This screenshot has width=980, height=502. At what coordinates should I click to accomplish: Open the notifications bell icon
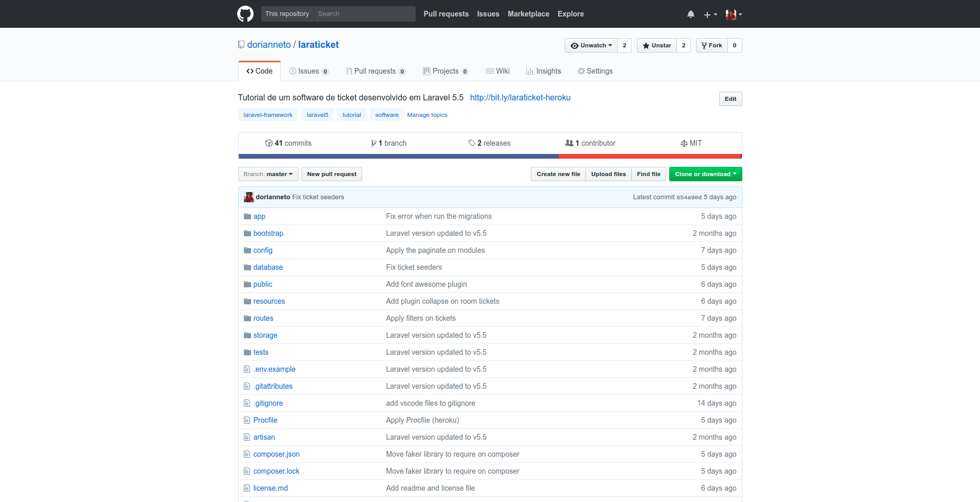pyautogui.click(x=691, y=14)
